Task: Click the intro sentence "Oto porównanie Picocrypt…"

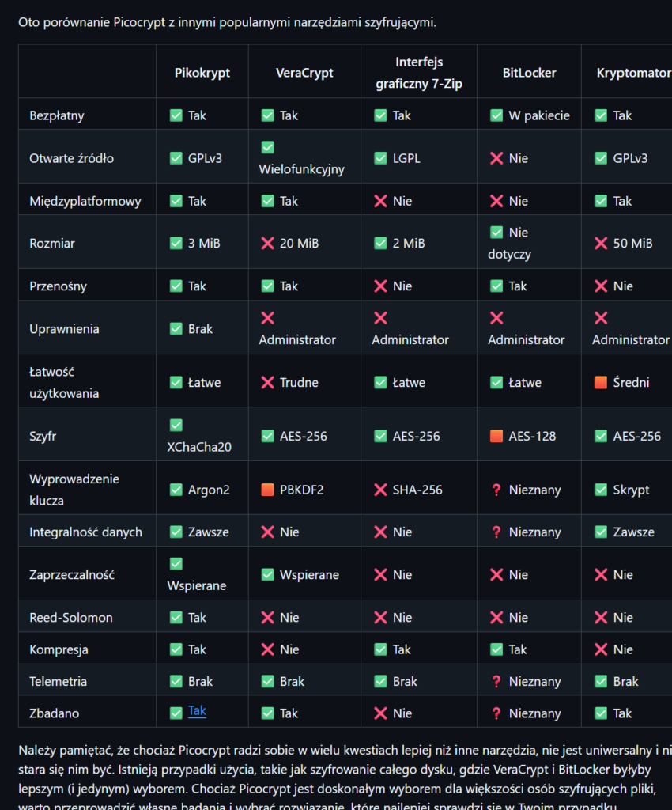Action: coord(227,22)
